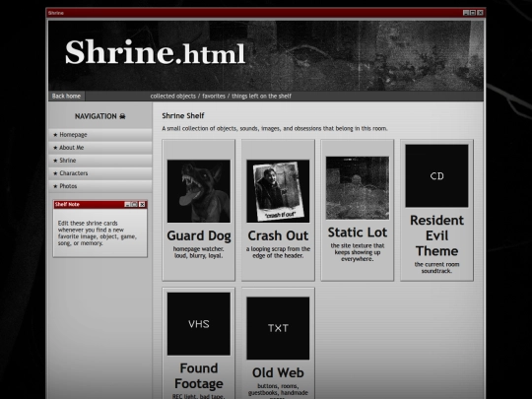The width and height of the screenshot is (532, 399).
Task: Click the VHS icon tile
Action: (x=199, y=324)
